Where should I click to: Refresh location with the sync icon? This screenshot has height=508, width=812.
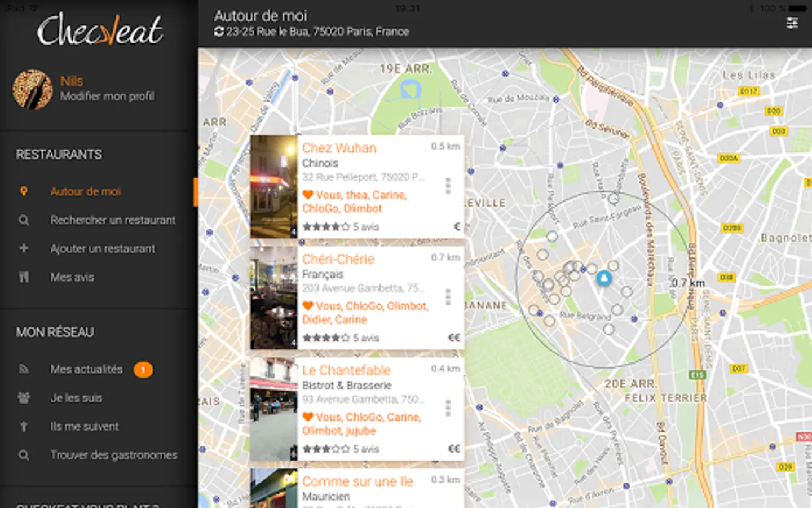tap(219, 32)
